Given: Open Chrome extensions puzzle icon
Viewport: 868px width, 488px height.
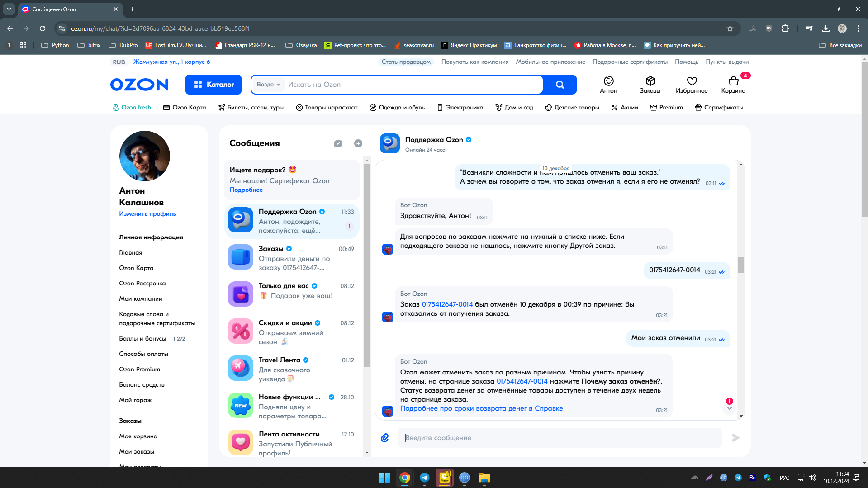Looking at the screenshot, I should point(786,28).
